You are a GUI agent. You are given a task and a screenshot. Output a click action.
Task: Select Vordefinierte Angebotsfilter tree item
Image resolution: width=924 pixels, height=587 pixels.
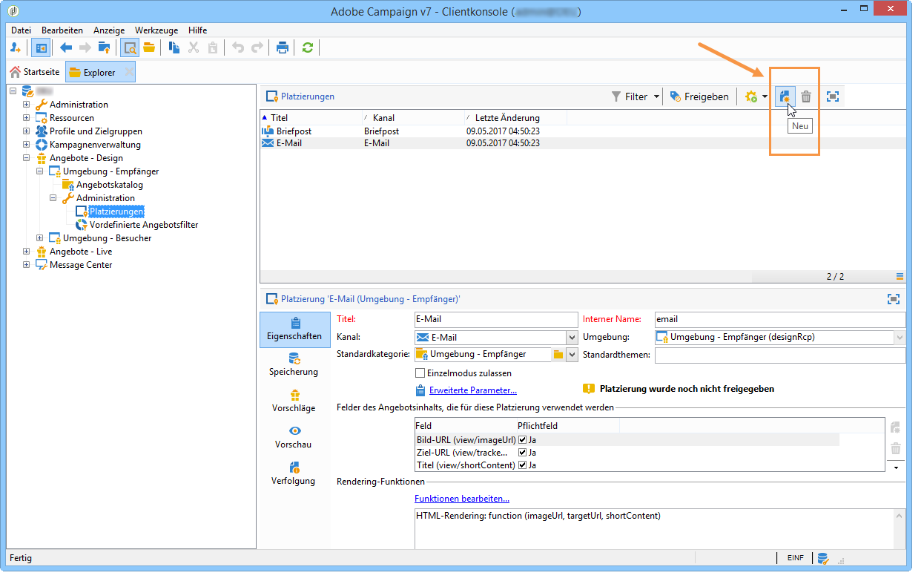(x=144, y=225)
